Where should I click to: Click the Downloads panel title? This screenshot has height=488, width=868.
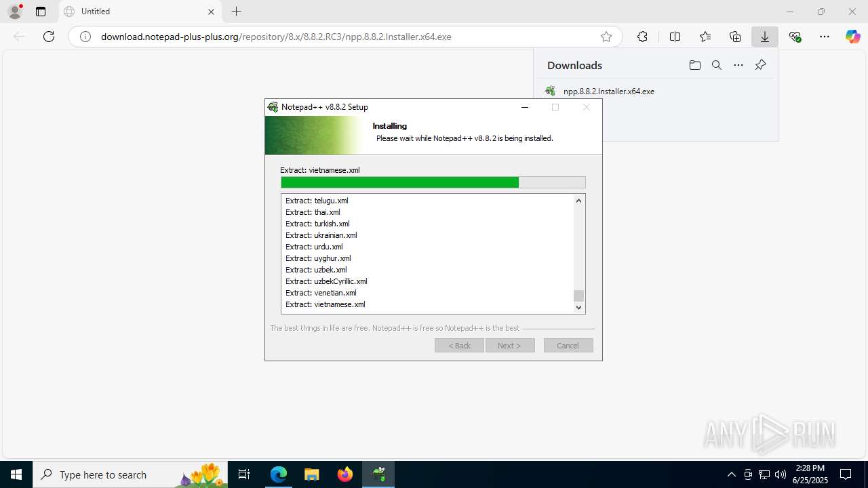pos(574,65)
